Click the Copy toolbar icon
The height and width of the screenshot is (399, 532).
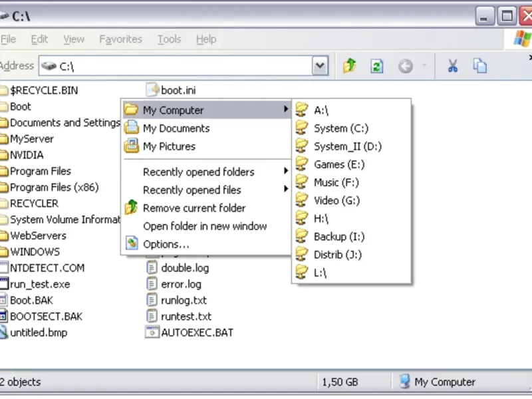[x=479, y=66]
